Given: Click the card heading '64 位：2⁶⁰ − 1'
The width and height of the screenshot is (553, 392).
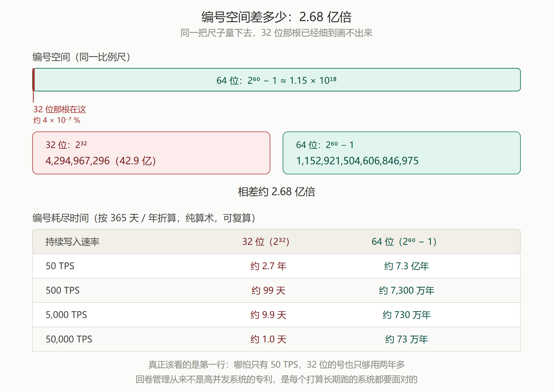Looking at the screenshot, I should coord(325,145).
